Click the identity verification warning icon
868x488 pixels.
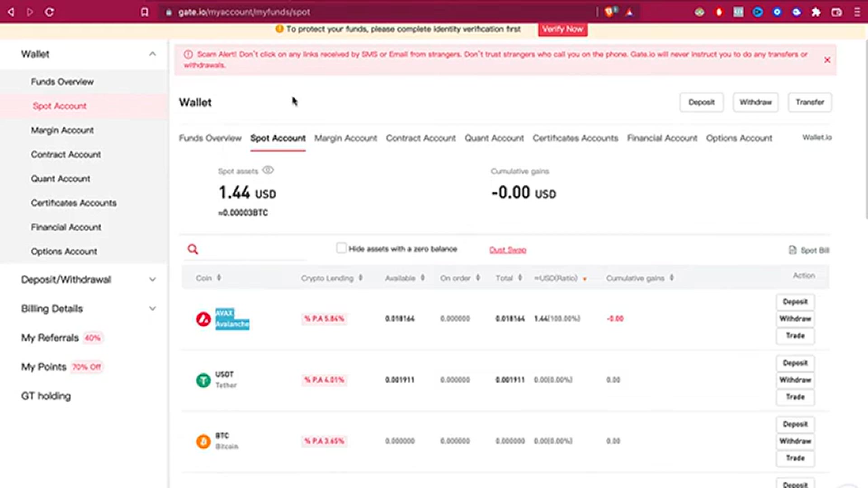pyautogui.click(x=279, y=29)
